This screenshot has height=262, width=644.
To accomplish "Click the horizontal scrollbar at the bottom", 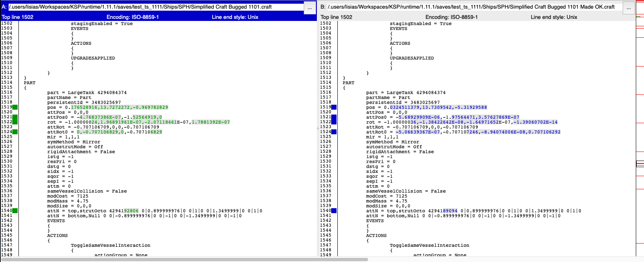I will [x=184, y=260].
